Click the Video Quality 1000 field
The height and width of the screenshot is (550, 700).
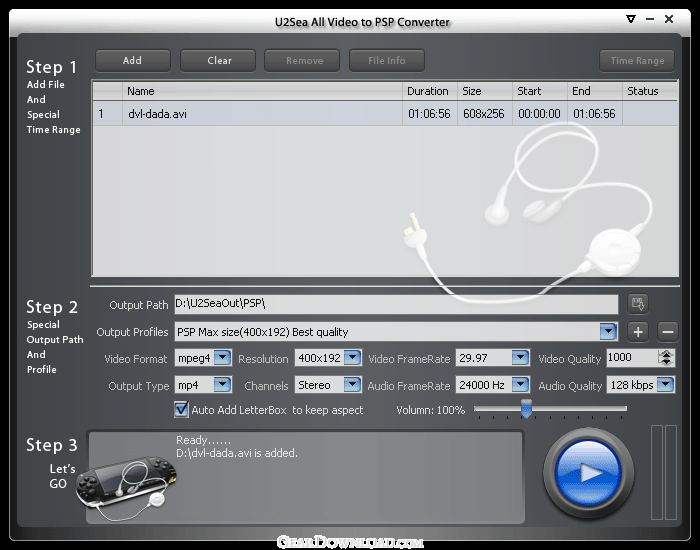click(632, 358)
